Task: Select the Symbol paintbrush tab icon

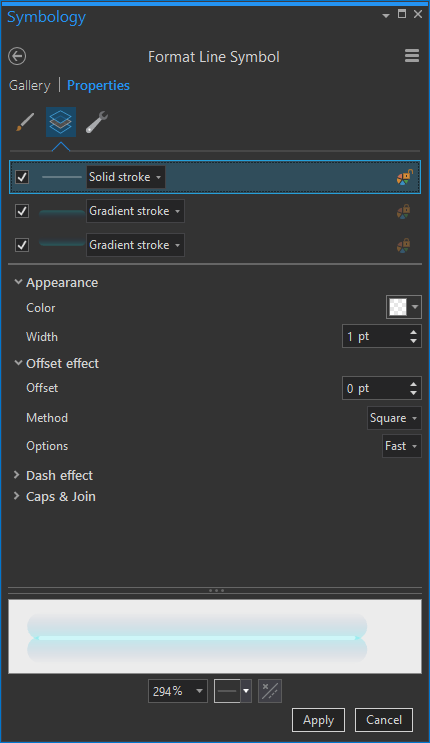Action: click(25, 122)
